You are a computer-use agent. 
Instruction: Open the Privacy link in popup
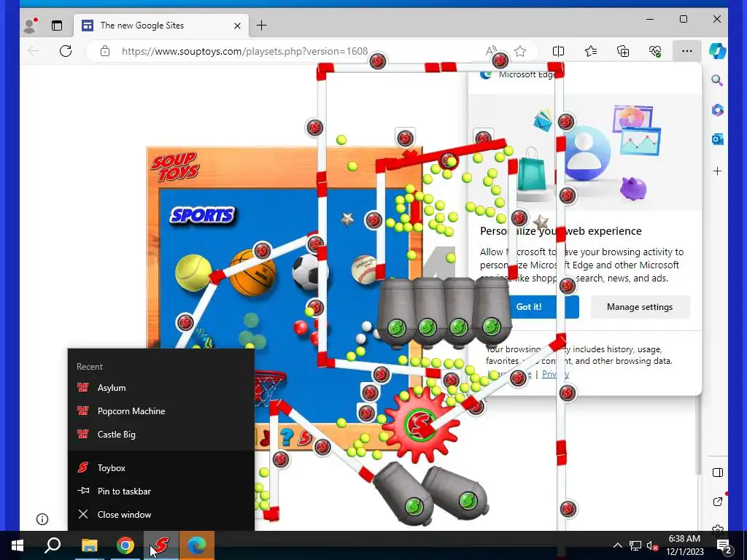pyautogui.click(x=555, y=374)
